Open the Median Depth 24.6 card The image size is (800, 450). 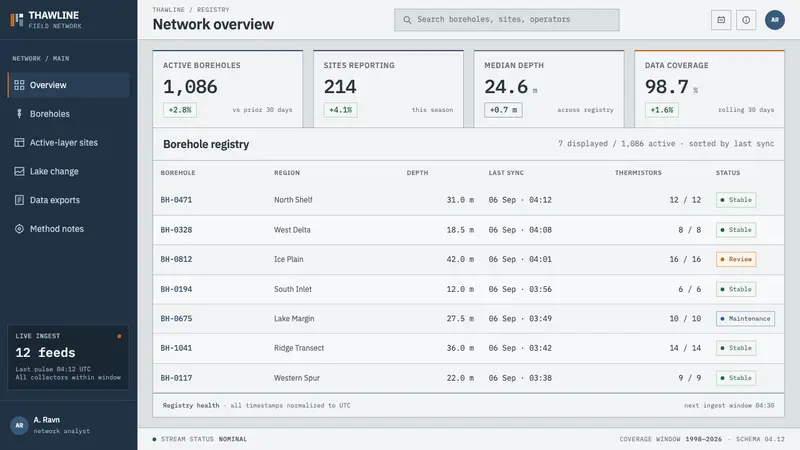(x=549, y=89)
